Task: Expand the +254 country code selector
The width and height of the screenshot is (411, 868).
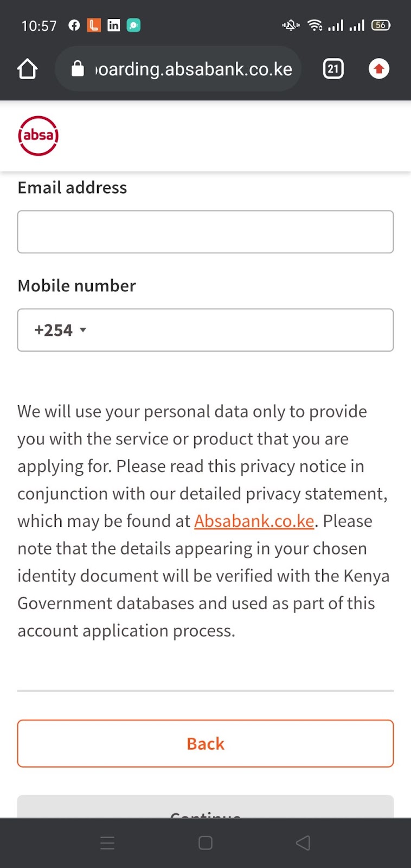Action: click(60, 330)
